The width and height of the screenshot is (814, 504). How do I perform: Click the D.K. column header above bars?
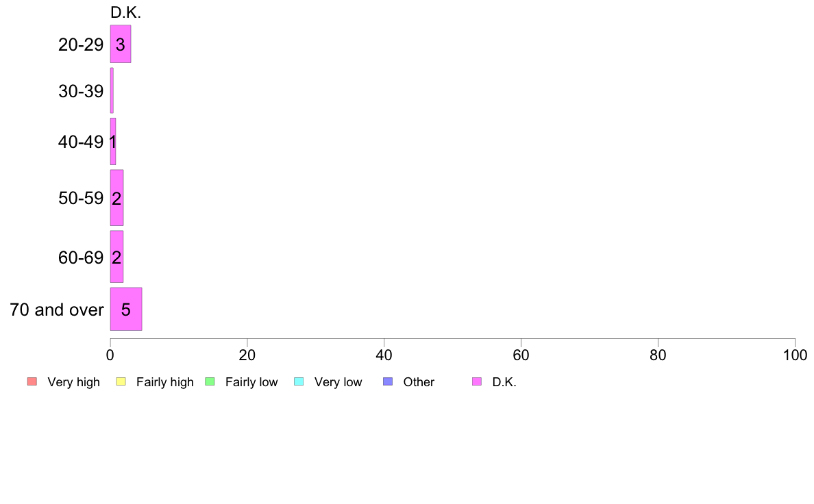(x=125, y=12)
